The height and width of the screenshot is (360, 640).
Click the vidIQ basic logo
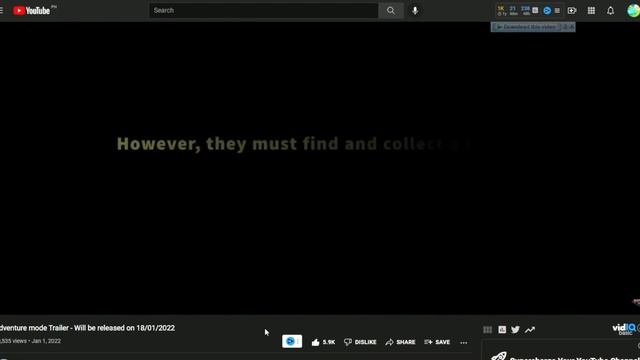tap(625, 329)
